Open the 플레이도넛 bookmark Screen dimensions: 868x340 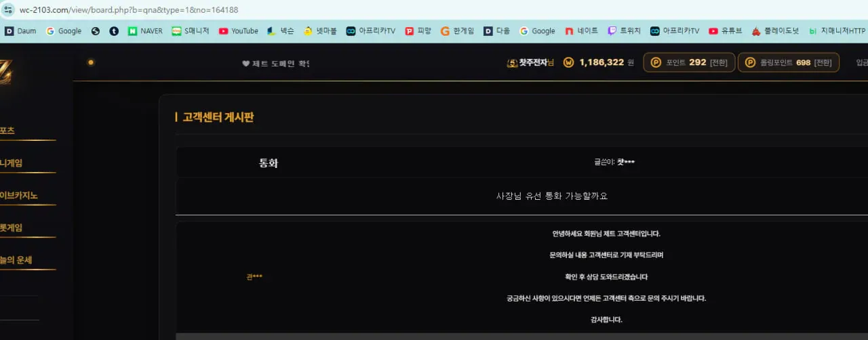(x=775, y=31)
